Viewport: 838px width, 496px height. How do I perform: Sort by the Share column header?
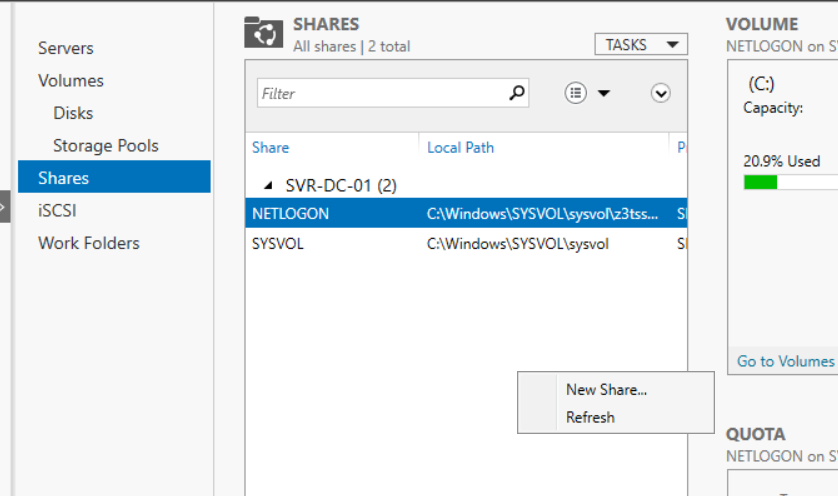pyautogui.click(x=271, y=147)
